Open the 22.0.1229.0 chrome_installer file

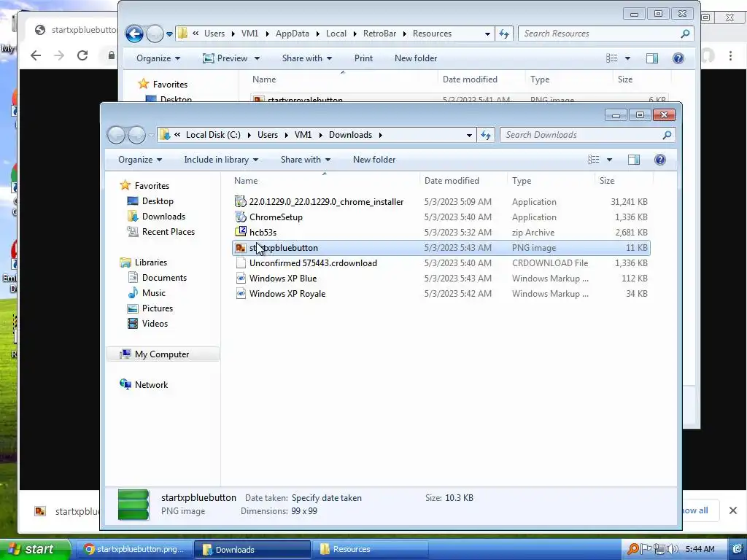326,202
